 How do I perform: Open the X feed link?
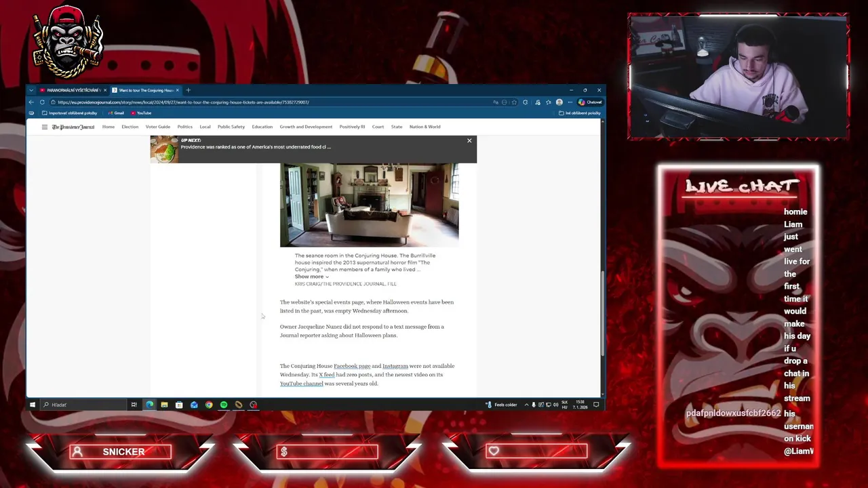(327, 375)
